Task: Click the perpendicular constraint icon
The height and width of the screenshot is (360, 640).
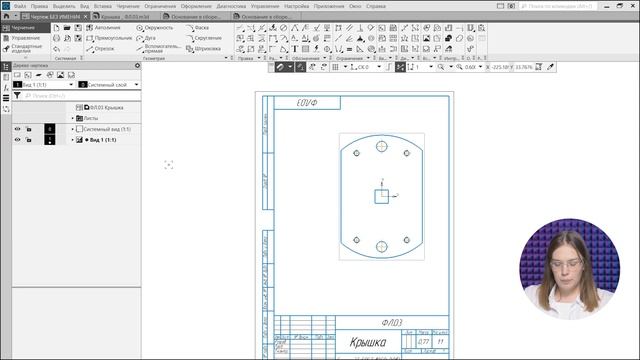Action: tap(360, 28)
